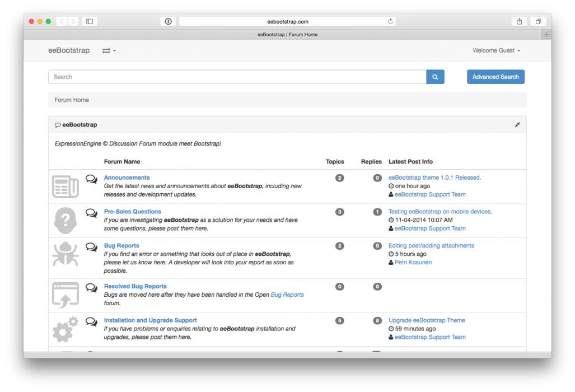575x392 pixels.
Task: Click the Pre-Sales Questions replies count badge
Action: [x=377, y=212]
